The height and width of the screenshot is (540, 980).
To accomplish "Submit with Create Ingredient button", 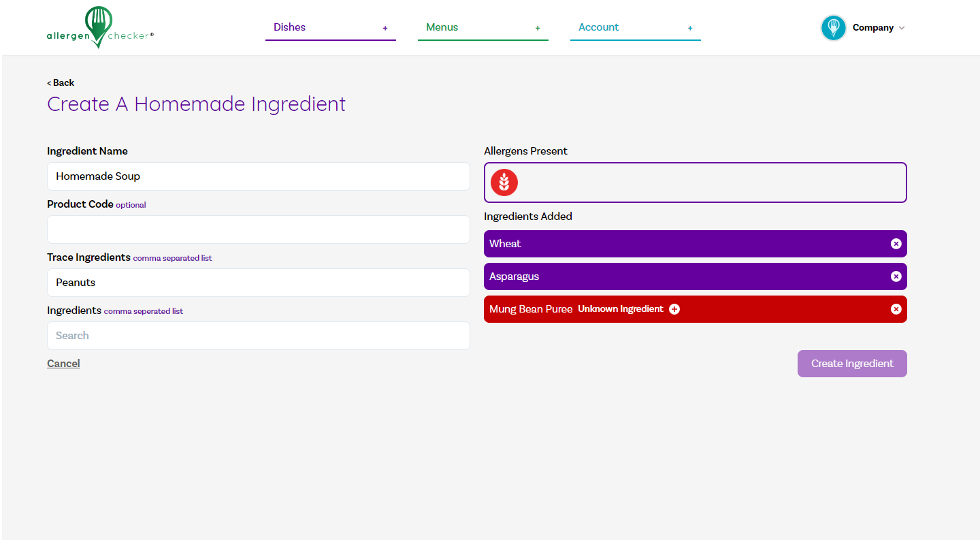I will pyautogui.click(x=852, y=364).
